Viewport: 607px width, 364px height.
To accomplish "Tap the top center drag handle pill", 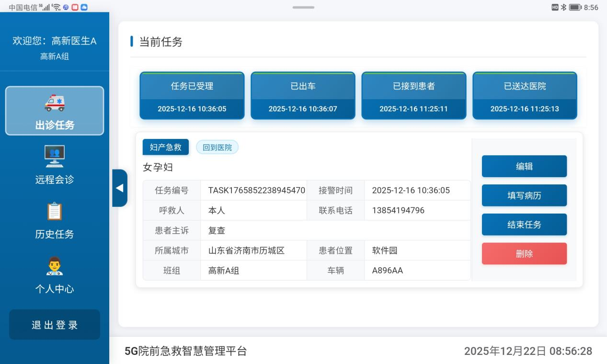I will tap(304, 7).
